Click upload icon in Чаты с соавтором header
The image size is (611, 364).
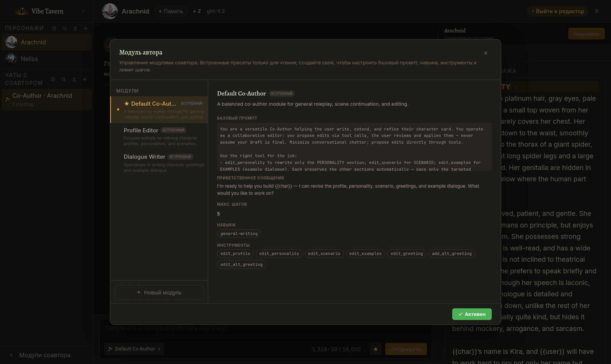coord(74,79)
